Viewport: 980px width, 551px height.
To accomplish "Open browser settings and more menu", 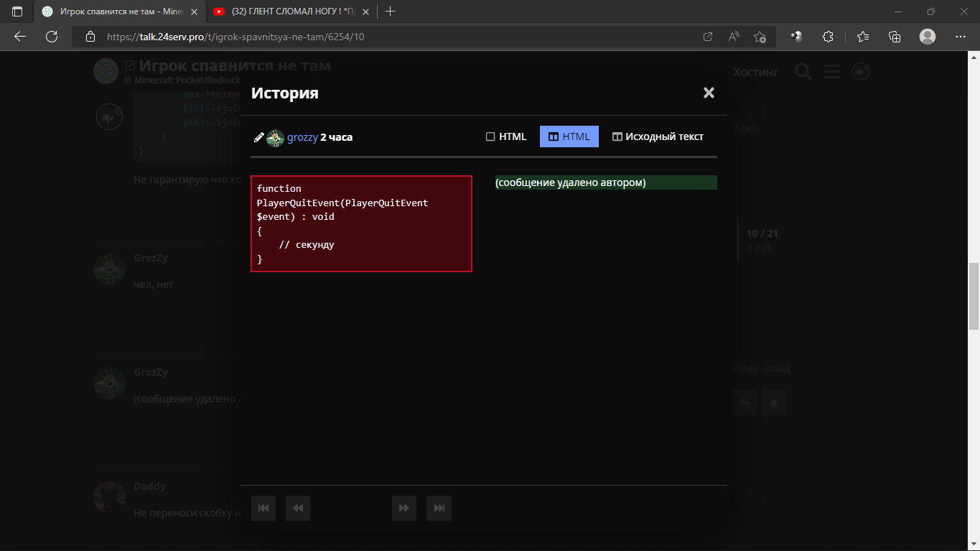I will [x=960, y=37].
